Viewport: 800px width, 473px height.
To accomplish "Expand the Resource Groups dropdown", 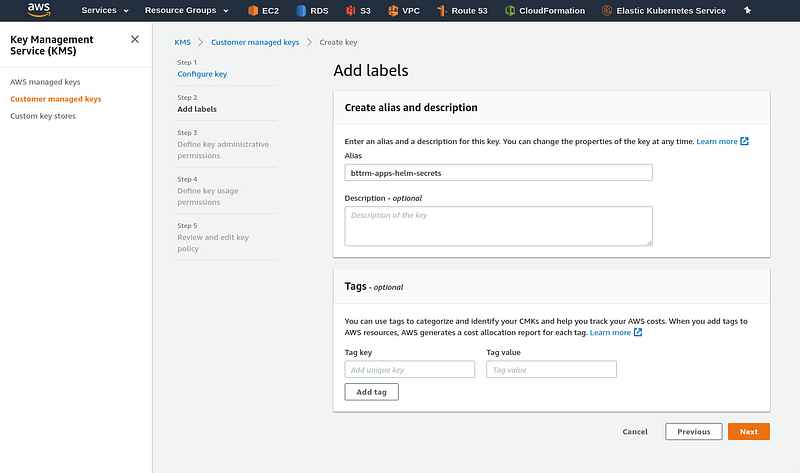I will (187, 10).
